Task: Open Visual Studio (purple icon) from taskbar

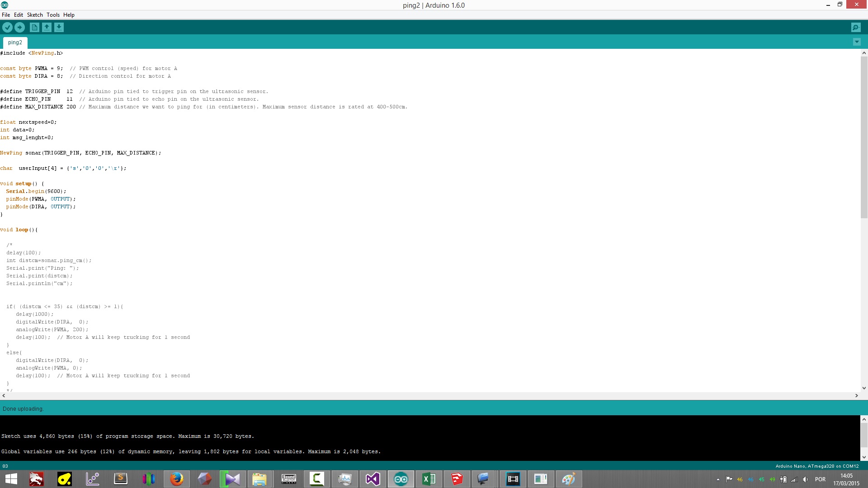Action: pos(373,479)
